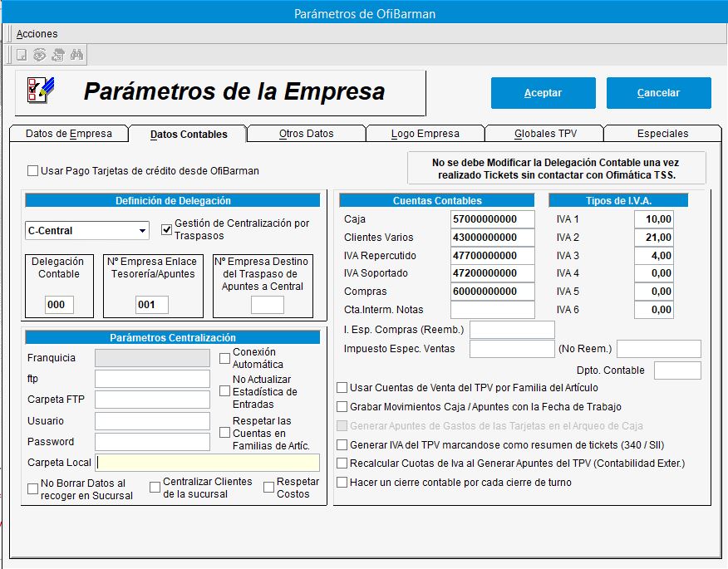Open the C-Central delegation dropdown
The width and height of the screenshot is (728, 569).
(x=87, y=230)
